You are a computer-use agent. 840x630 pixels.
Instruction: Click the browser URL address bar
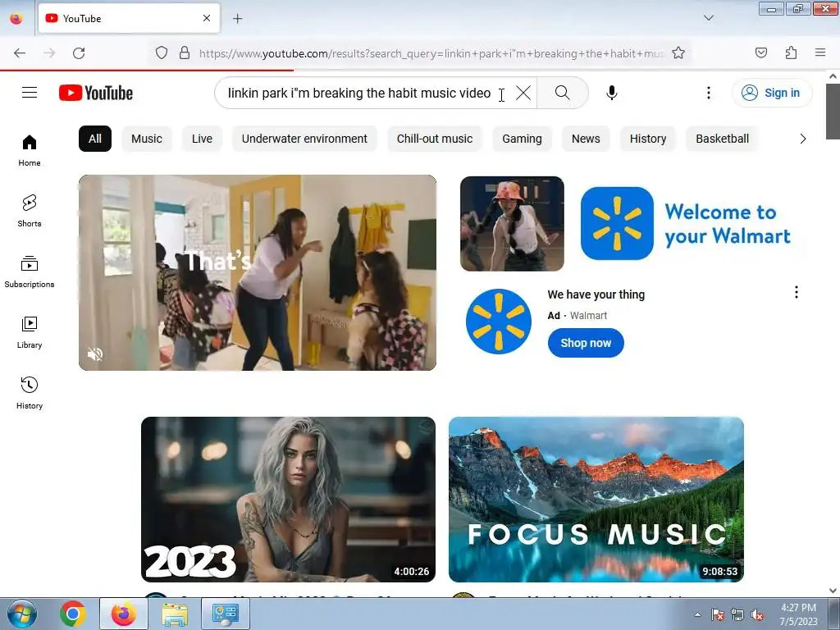pyautogui.click(x=431, y=53)
